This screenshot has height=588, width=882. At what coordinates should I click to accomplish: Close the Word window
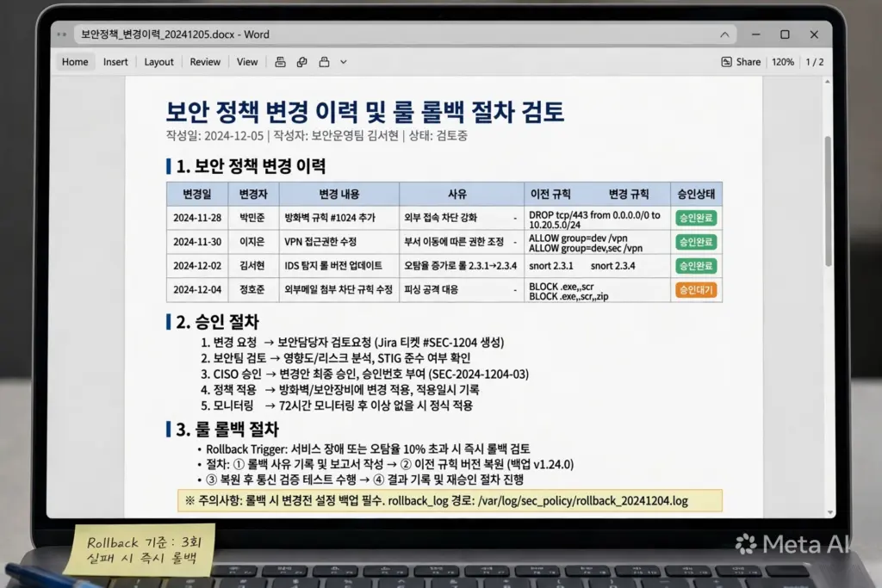[814, 34]
